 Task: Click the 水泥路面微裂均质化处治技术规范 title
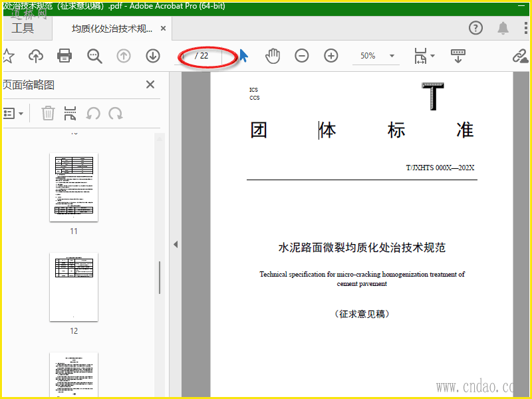click(x=362, y=247)
